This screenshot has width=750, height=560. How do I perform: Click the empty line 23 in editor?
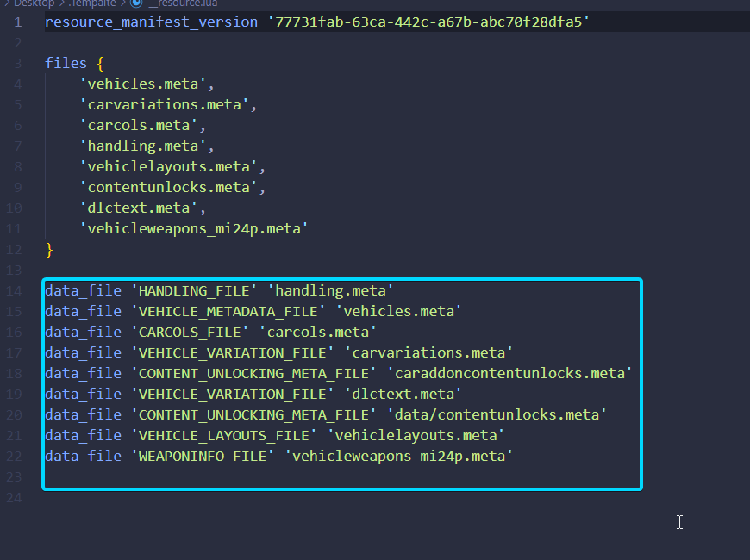(259, 476)
